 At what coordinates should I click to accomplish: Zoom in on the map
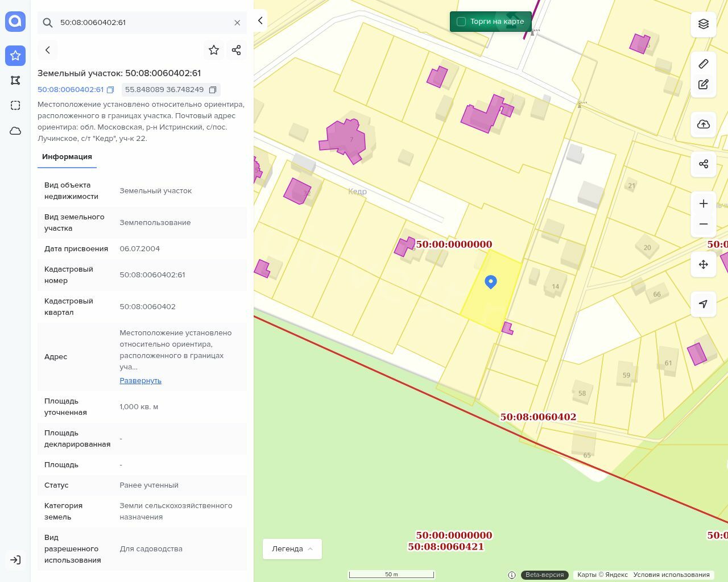[x=704, y=203]
